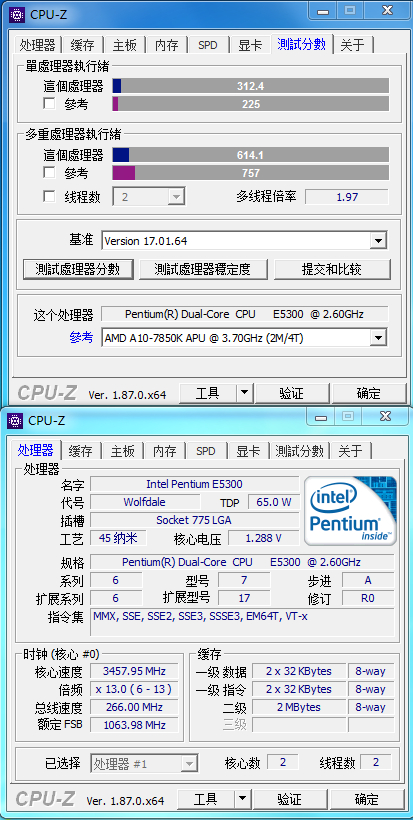Open 工具 dropdown arrow in upper window
This screenshot has width=413, height=820.
click(x=244, y=393)
